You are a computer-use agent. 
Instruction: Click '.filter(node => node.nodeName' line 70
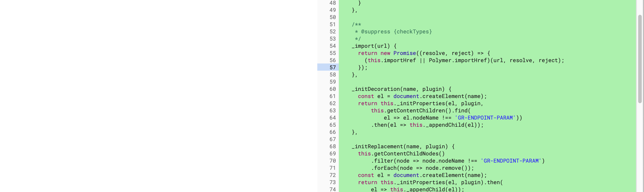click(458, 161)
